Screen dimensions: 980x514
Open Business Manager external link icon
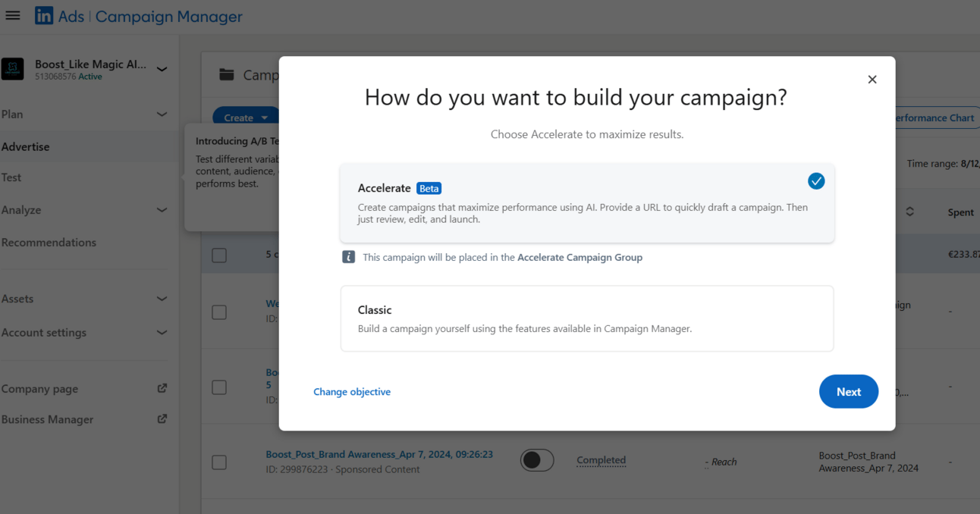coord(162,418)
